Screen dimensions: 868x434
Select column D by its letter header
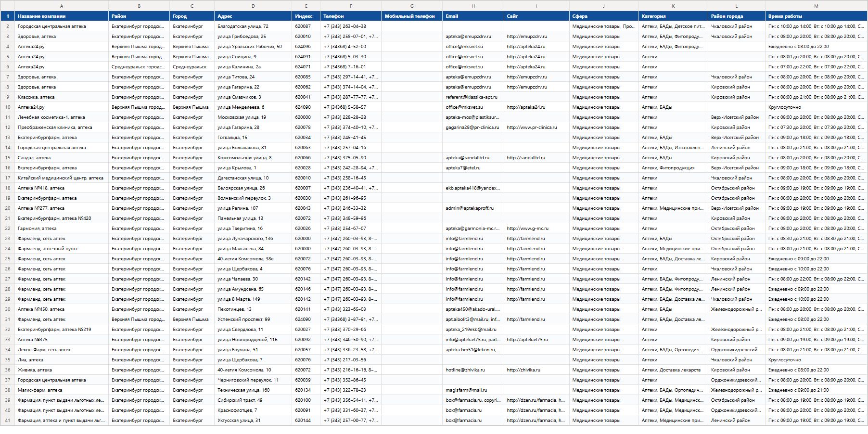[x=253, y=6]
